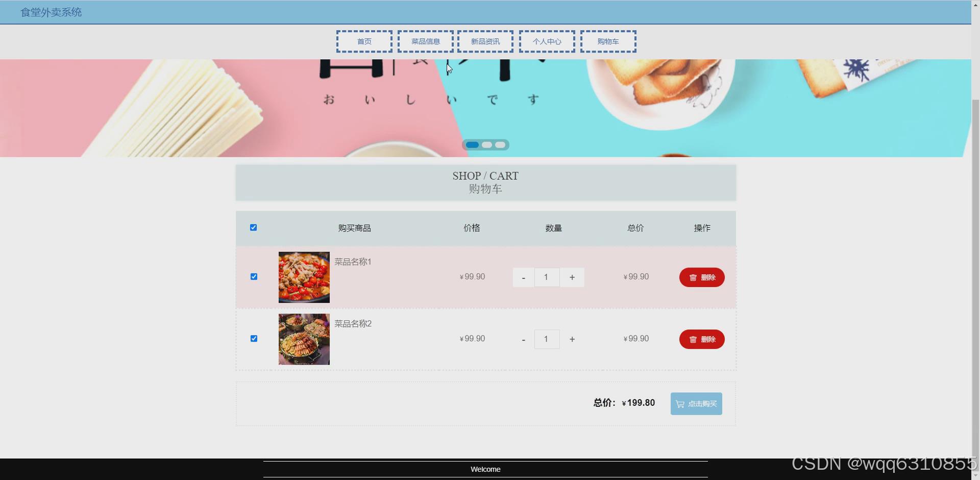Toggle the select-all checkbox in the table header

coord(253,228)
